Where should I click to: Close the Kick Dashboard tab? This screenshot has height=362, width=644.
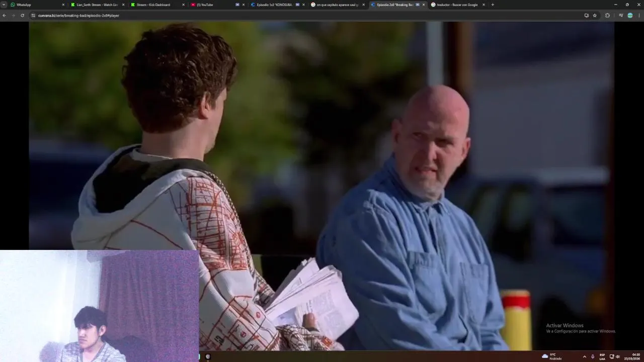point(183,5)
